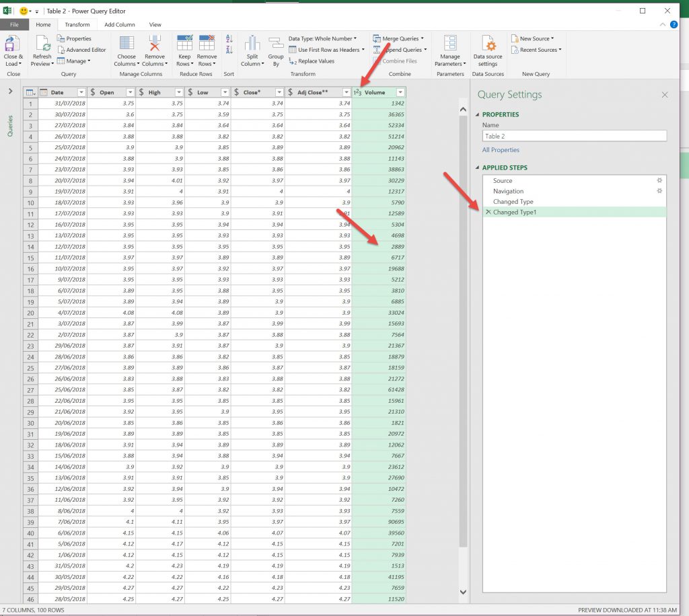Switch to the Transform tab

point(77,25)
